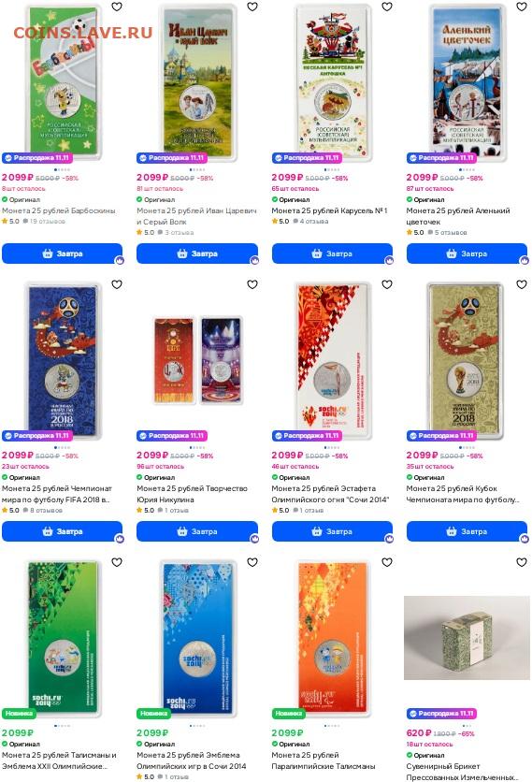Screen dimensions: 532x782
Task: Click image carousel dots under Барбоскины photo
Action: (x=63, y=169)
